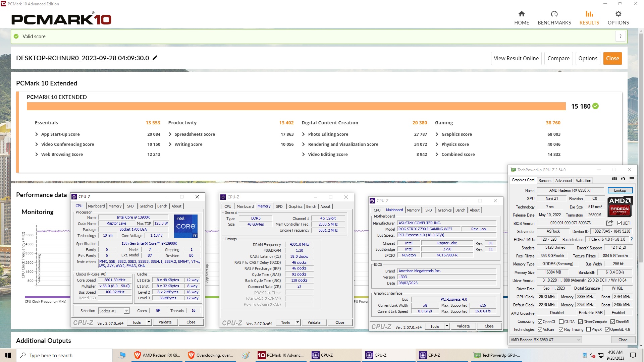Toggle the Ray Tracing checkbox in GPU-Z

coord(561,329)
